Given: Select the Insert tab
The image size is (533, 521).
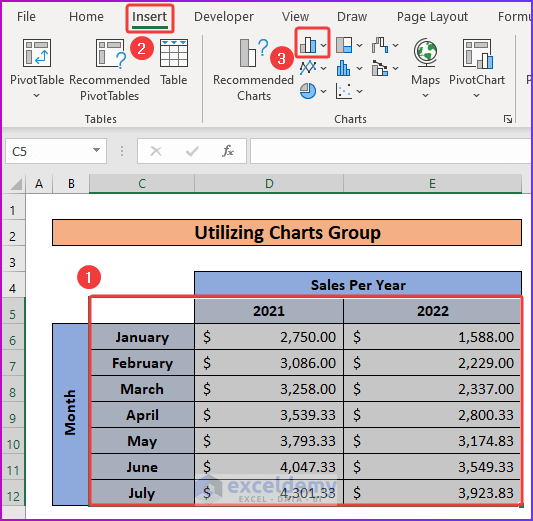Looking at the screenshot, I should pyautogui.click(x=150, y=17).
